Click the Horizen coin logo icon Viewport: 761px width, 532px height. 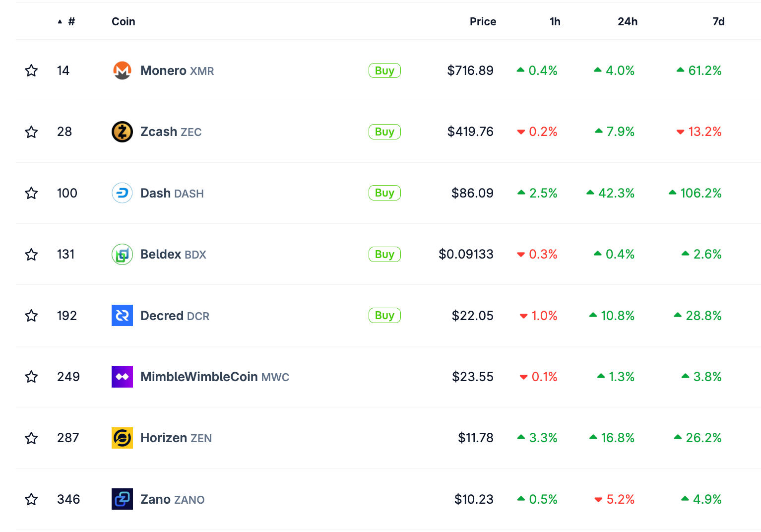coord(122,438)
